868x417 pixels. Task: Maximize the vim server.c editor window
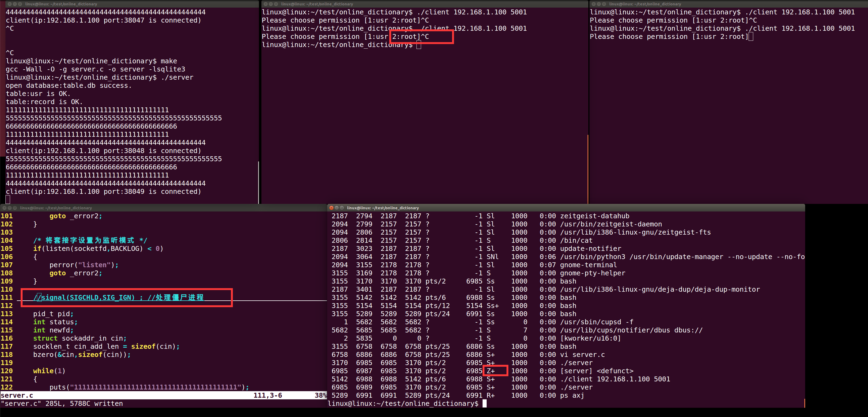pyautogui.click(x=15, y=208)
